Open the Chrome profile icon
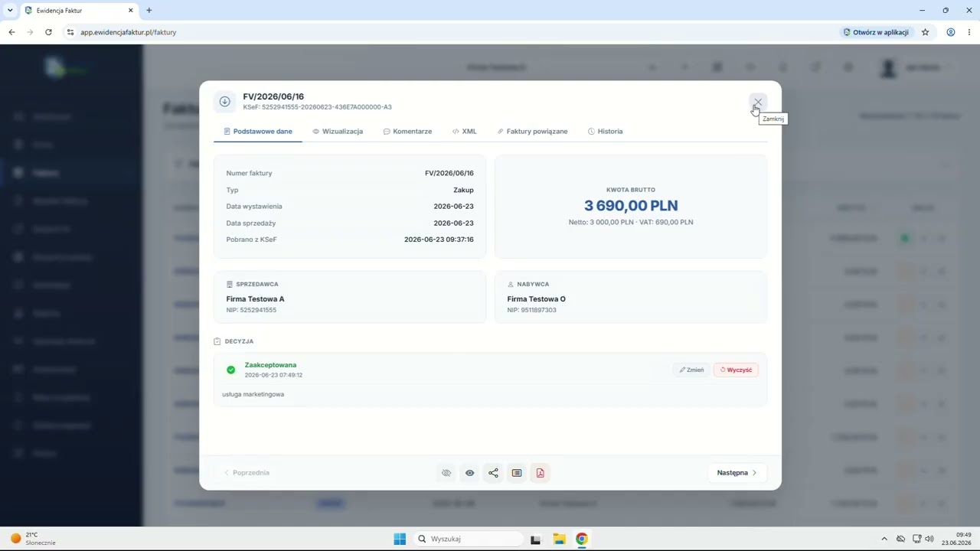Viewport: 980px width, 551px height. (x=950, y=32)
